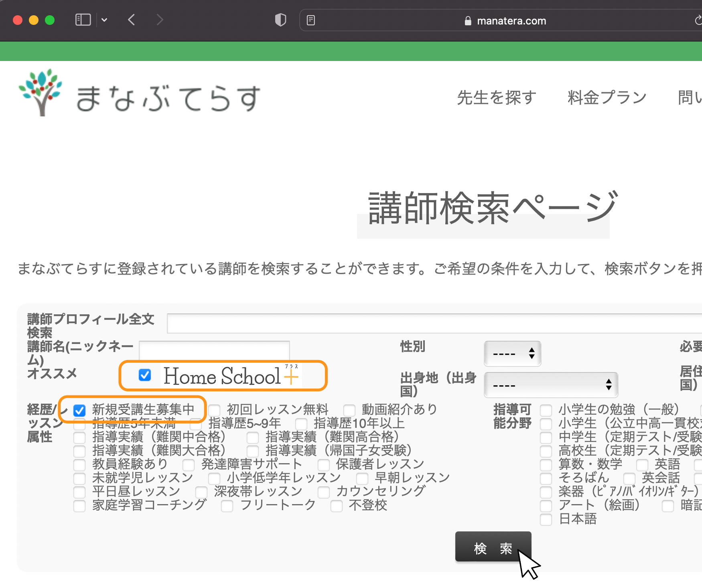Disable the Home School+ recommended checkbox

145,376
